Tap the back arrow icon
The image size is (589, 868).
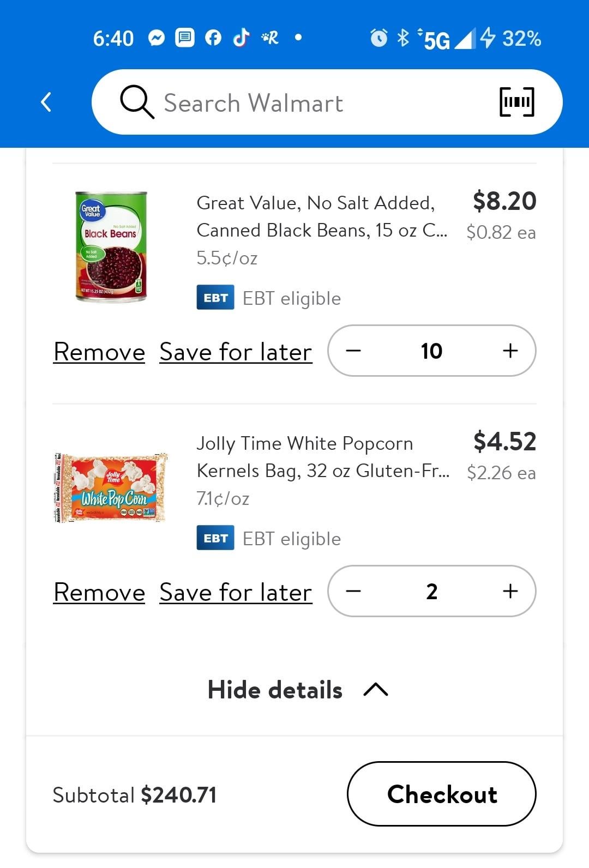point(46,102)
